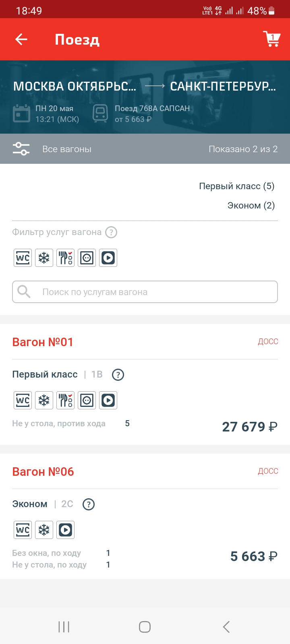The image size is (290, 644).
Task: Open wagon №01 seat selection
Action: click(x=43, y=342)
